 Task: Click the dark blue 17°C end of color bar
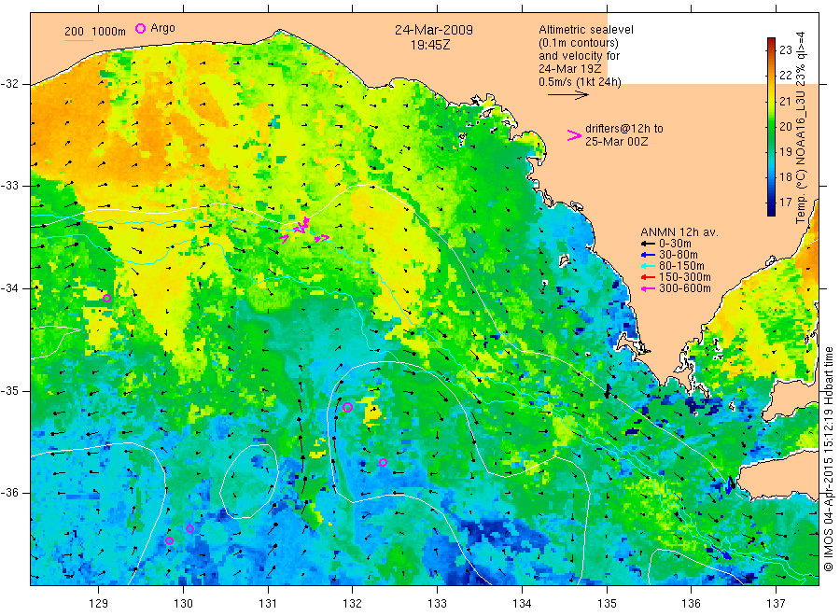[x=771, y=209]
